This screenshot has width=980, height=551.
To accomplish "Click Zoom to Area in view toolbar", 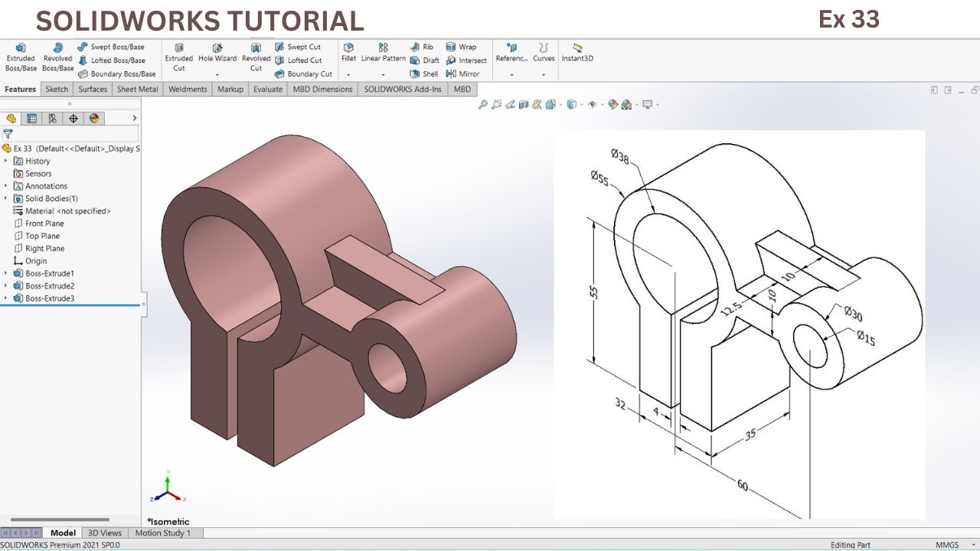I will coord(496,104).
